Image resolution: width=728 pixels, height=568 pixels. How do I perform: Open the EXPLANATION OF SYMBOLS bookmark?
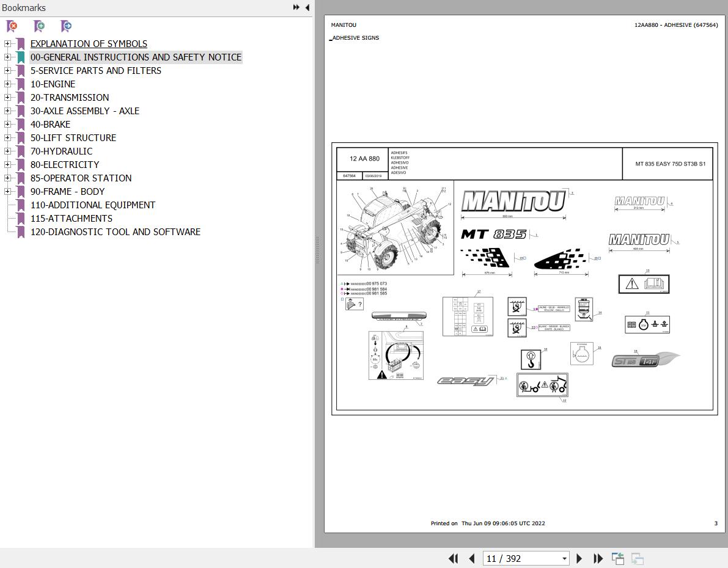[89, 43]
